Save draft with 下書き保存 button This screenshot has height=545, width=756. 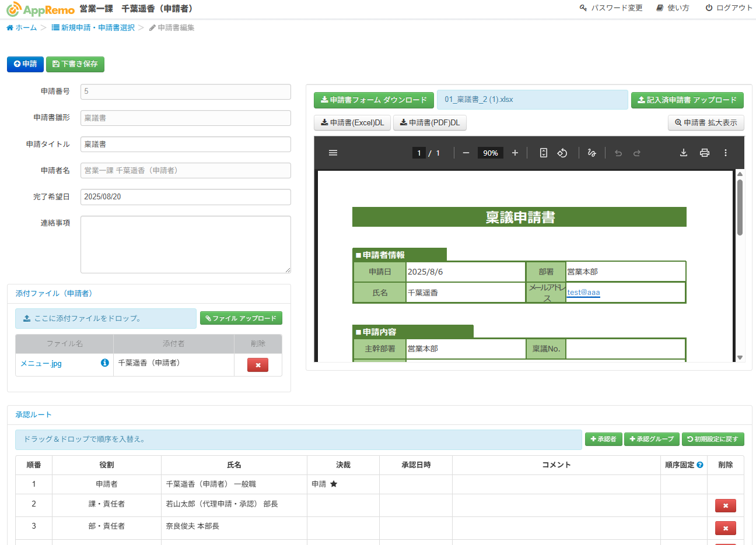click(x=75, y=64)
